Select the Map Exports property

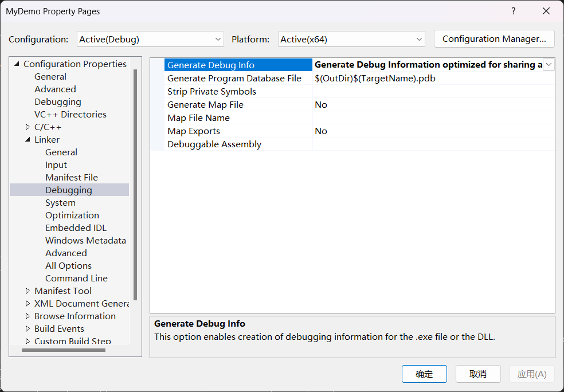coord(238,131)
